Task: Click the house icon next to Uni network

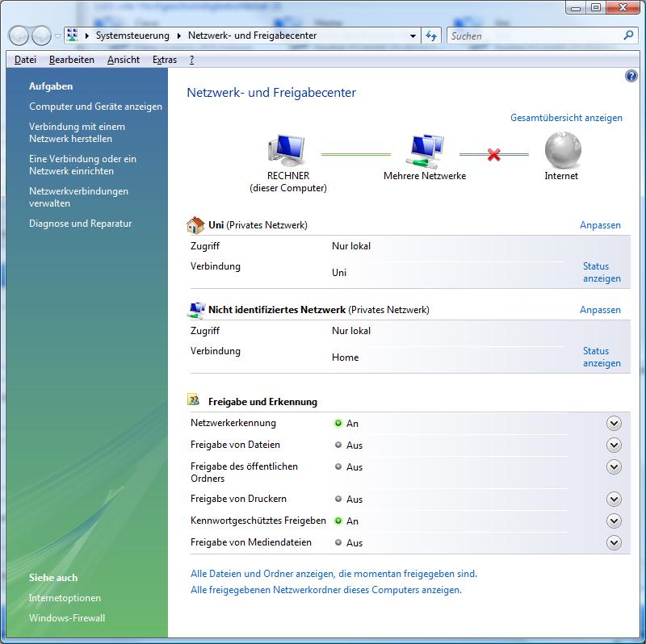Action: point(195,225)
